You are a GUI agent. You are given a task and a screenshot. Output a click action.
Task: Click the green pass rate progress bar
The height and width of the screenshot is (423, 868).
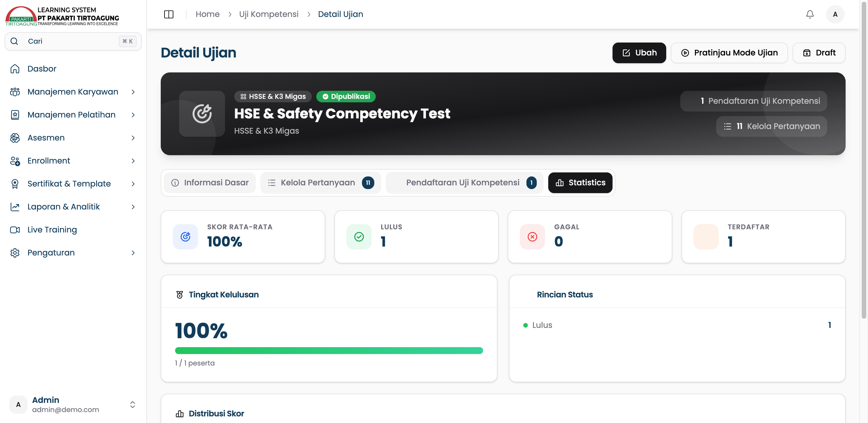tap(329, 351)
